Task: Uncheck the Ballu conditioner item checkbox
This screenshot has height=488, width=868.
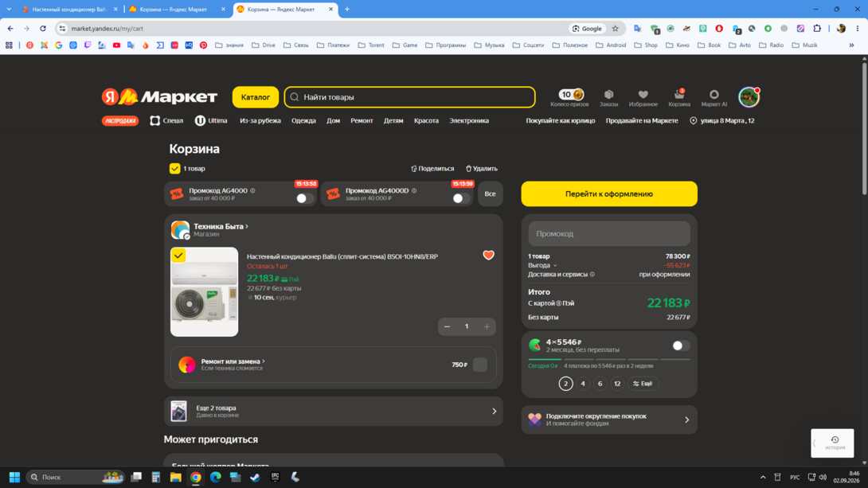Action: (178, 255)
